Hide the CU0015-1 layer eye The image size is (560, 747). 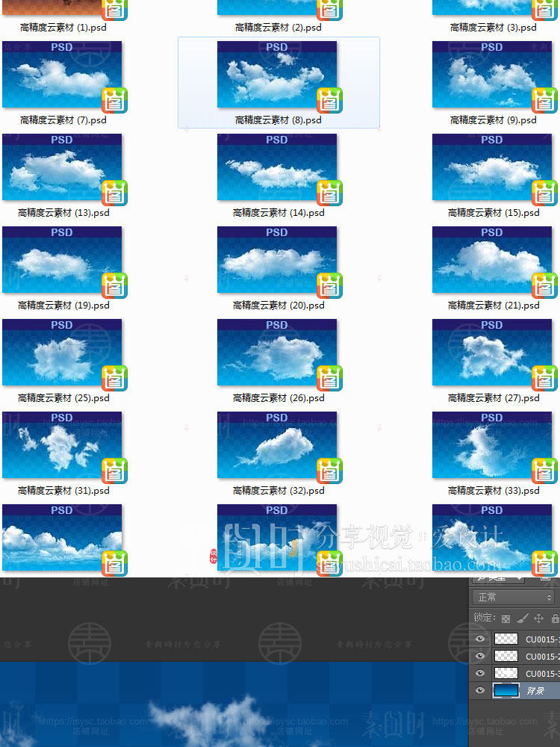(x=480, y=639)
